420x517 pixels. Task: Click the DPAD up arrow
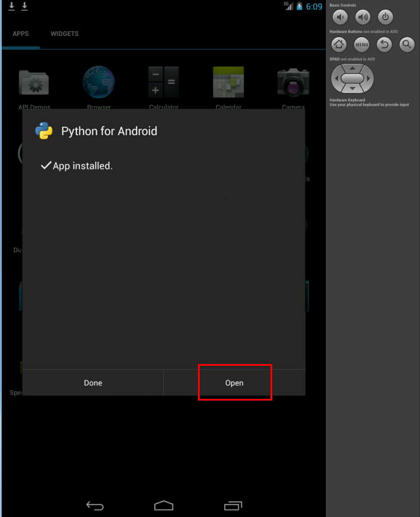(353, 68)
